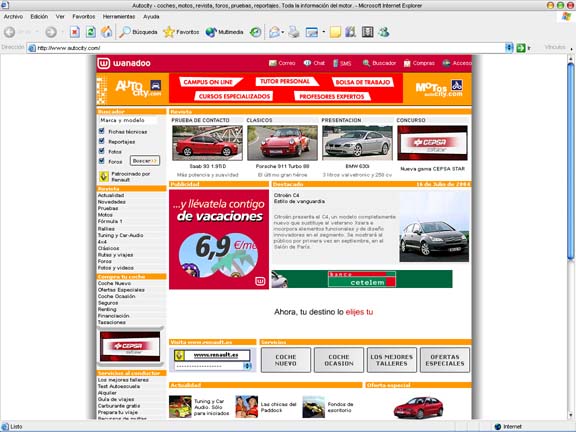Open the Favoritos menu in menu bar
The image size is (576, 432).
click(84, 17)
